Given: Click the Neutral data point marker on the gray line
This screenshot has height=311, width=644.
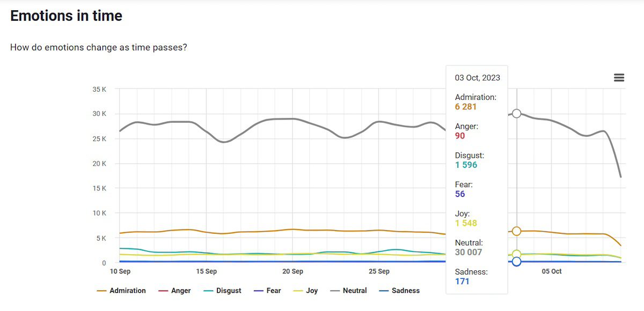Looking at the screenshot, I should point(516,113).
